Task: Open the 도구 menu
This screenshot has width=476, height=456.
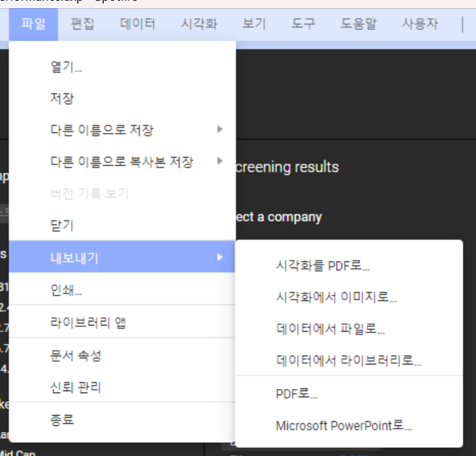Action: coord(303,25)
